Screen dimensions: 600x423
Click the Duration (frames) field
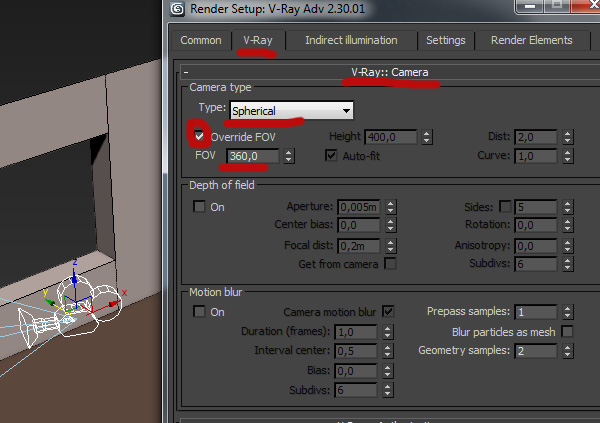[356, 332]
